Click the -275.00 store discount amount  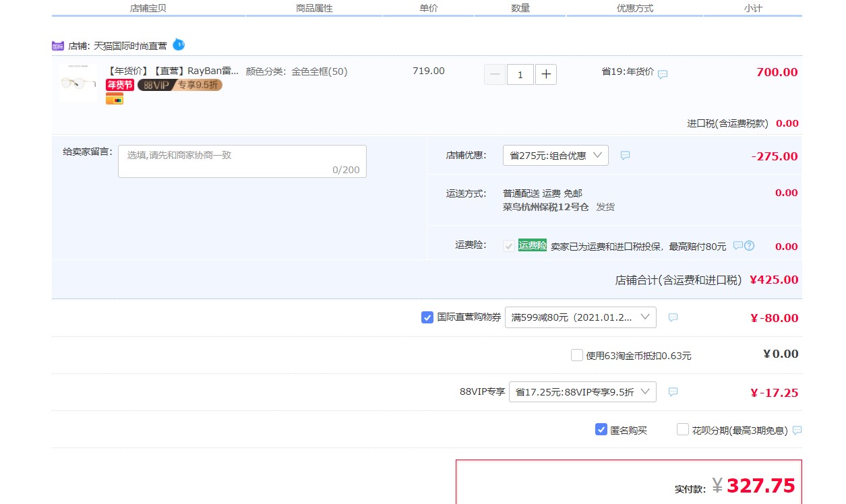pyautogui.click(x=775, y=156)
